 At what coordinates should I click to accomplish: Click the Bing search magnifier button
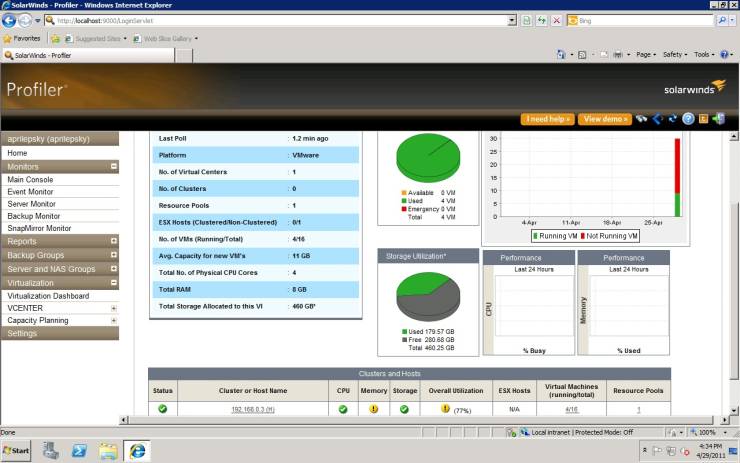[x=722, y=21]
